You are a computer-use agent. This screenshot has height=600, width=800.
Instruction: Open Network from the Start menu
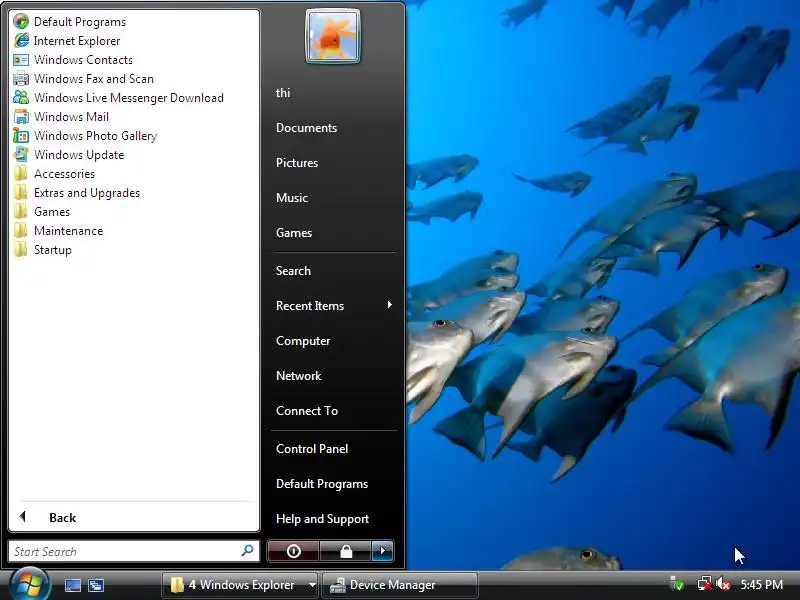(x=298, y=376)
